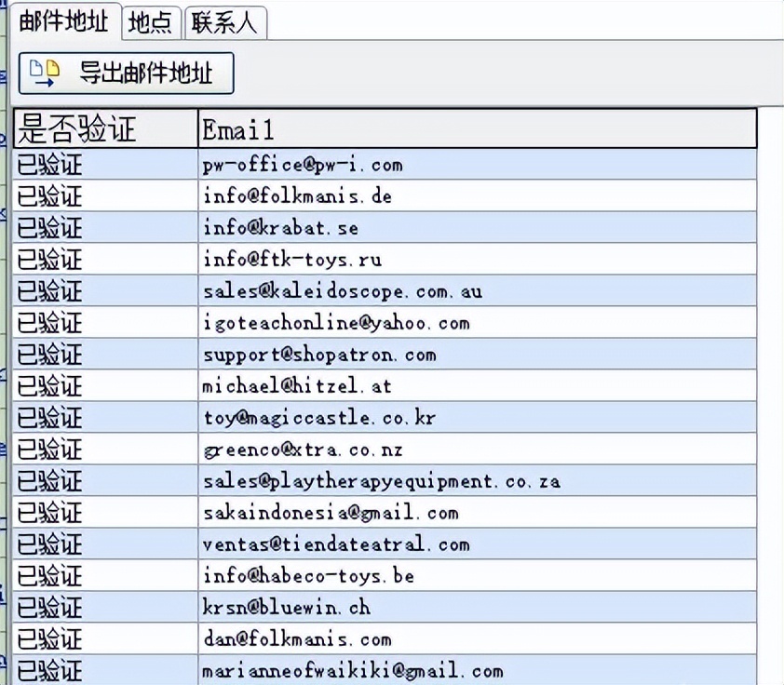Select email info@habeco-toys.be
Screen dimensions: 784x685
point(308,575)
